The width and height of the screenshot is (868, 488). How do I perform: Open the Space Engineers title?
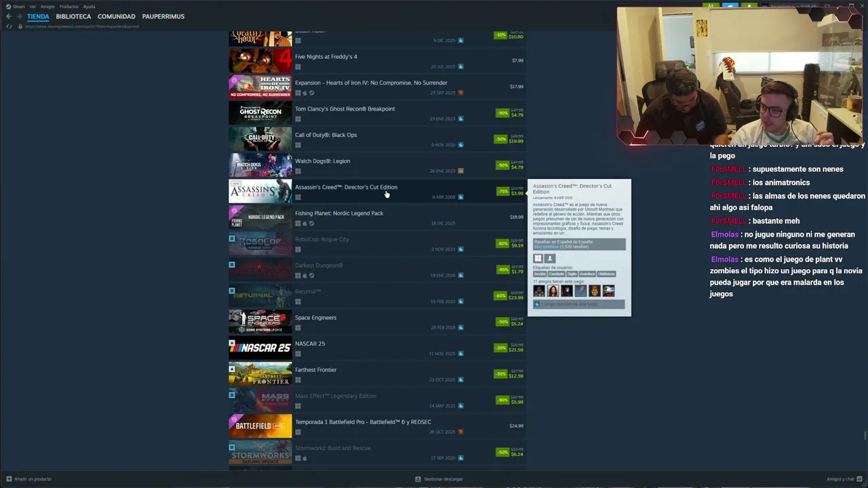point(315,318)
